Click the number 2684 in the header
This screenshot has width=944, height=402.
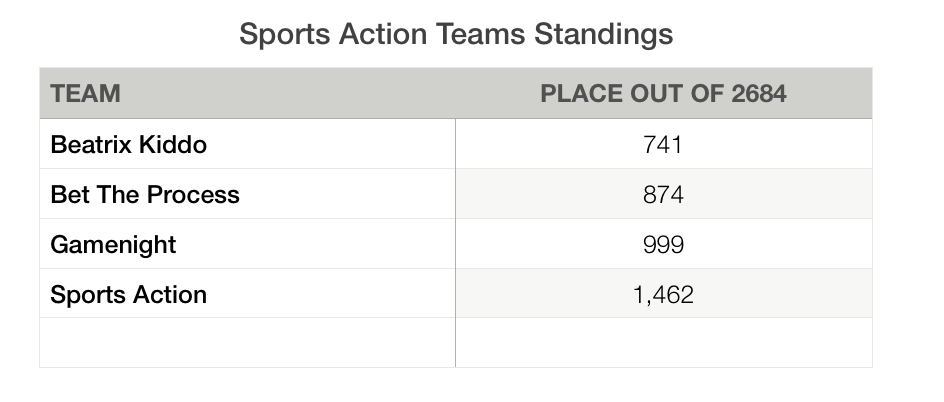759,93
